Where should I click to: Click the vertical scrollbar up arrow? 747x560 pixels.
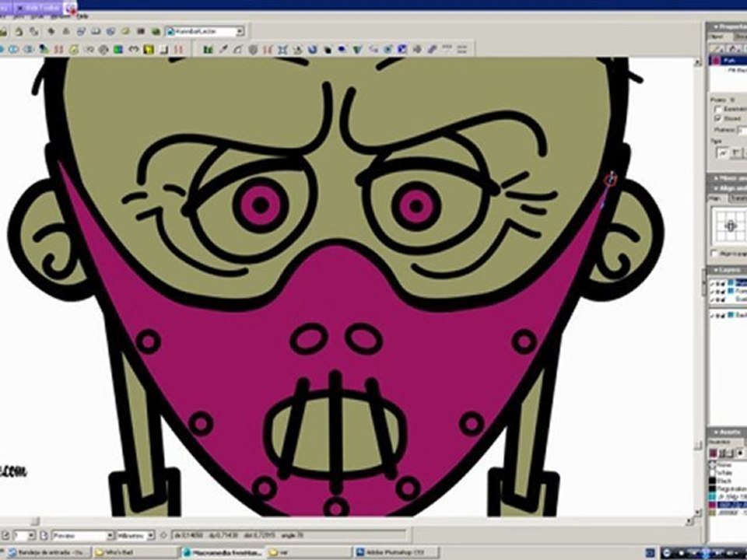point(697,62)
